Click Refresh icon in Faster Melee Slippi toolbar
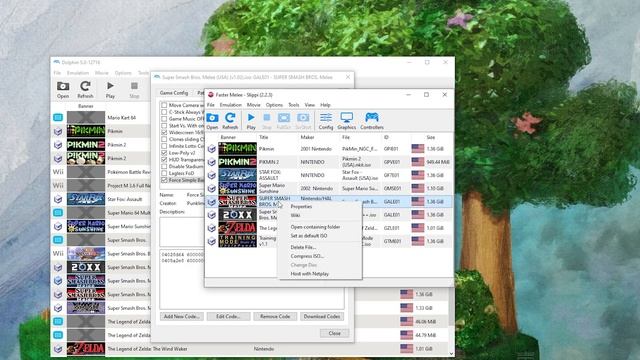Viewport: 640px width, 360px height. [230, 121]
